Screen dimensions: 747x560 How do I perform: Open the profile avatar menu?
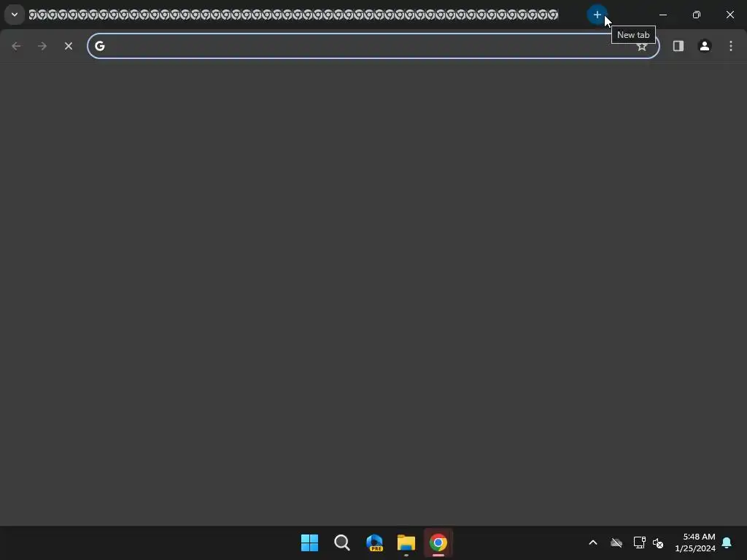pyautogui.click(x=705, y=46)
